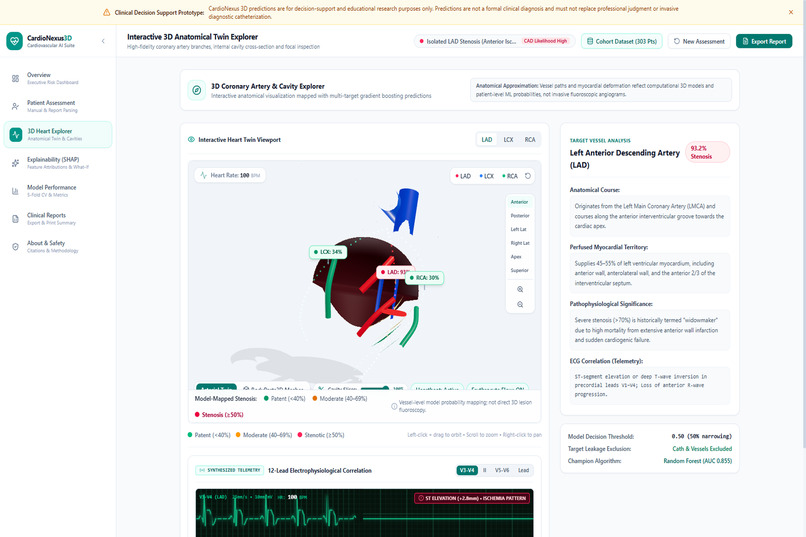Click the Heart Rate pulse icon
Screen dimensions: 806x537
[204, 175]
